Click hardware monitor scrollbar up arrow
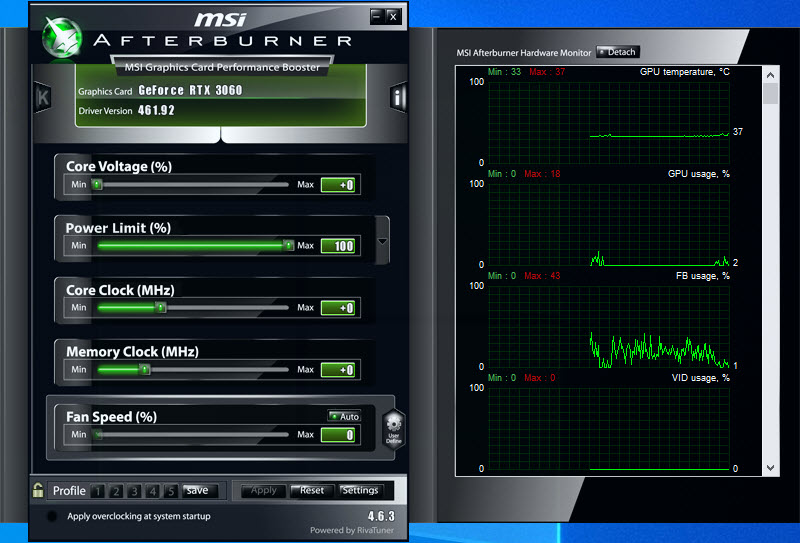 (x=770, y=75)
